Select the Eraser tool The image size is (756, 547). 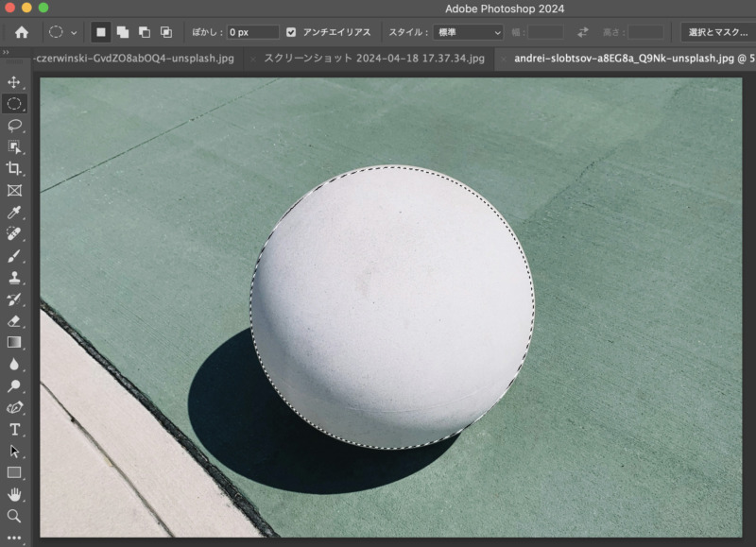click(x=14, y=321)
